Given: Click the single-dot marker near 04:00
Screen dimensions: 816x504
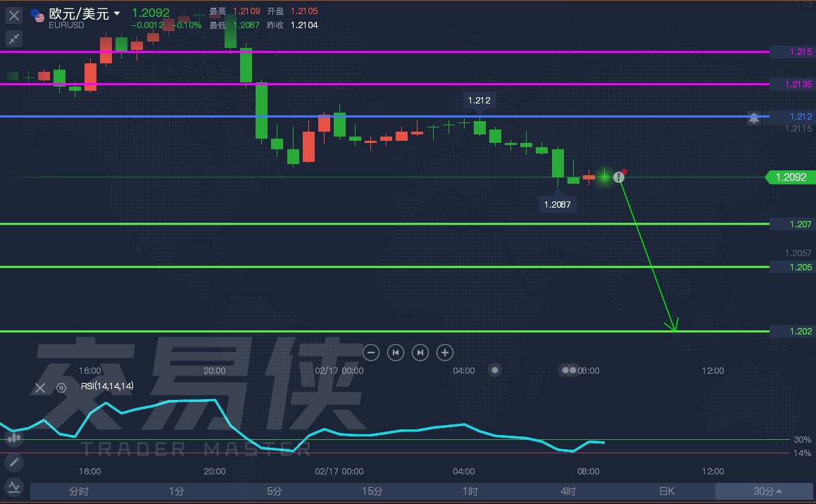Looking at the screenshot, I should click(x=495, y=370).
